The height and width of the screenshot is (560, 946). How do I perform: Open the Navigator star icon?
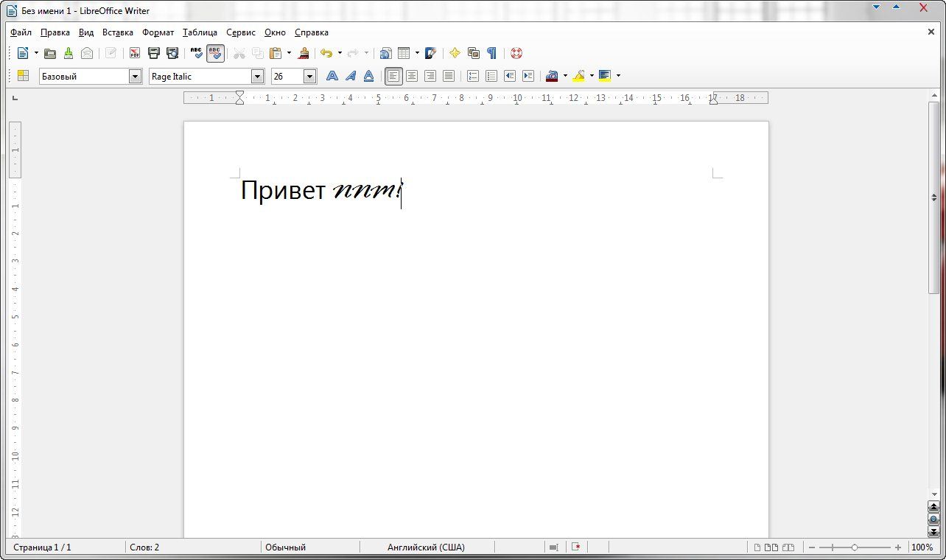pyautogui.click(x=455, y=53)
